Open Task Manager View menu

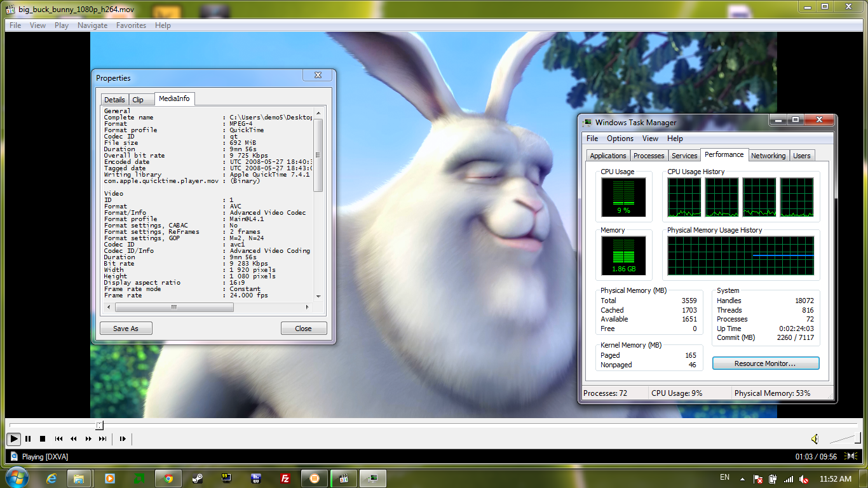click(x=650, y=139)
